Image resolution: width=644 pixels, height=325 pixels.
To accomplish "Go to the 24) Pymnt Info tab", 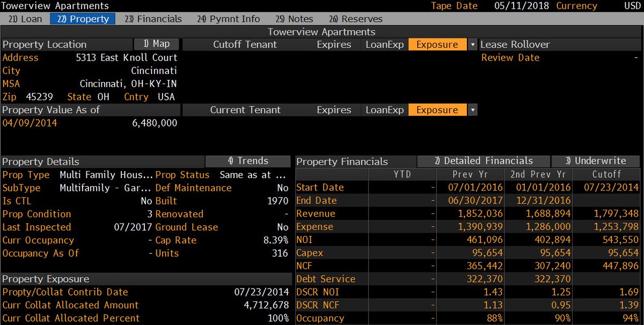I will tap(228, 19).
